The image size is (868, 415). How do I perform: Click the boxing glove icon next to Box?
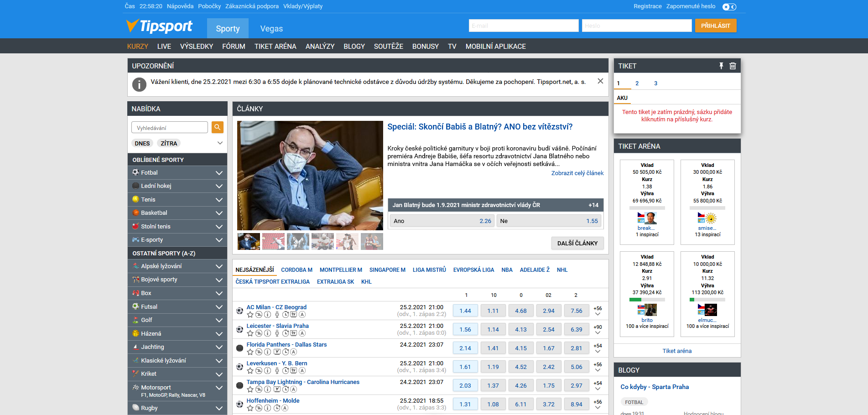(x=135, y=293)
